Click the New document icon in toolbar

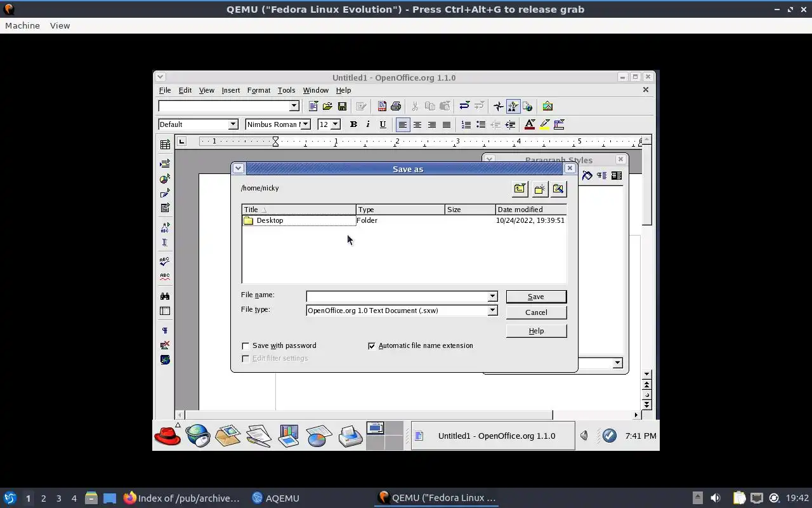(313, 106)
